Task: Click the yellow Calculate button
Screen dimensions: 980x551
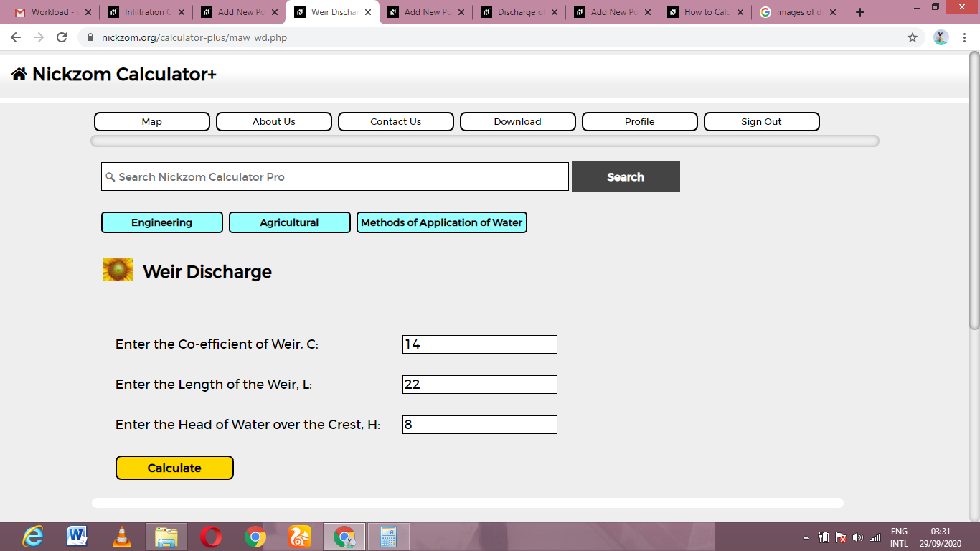Action: pos(174,468)
